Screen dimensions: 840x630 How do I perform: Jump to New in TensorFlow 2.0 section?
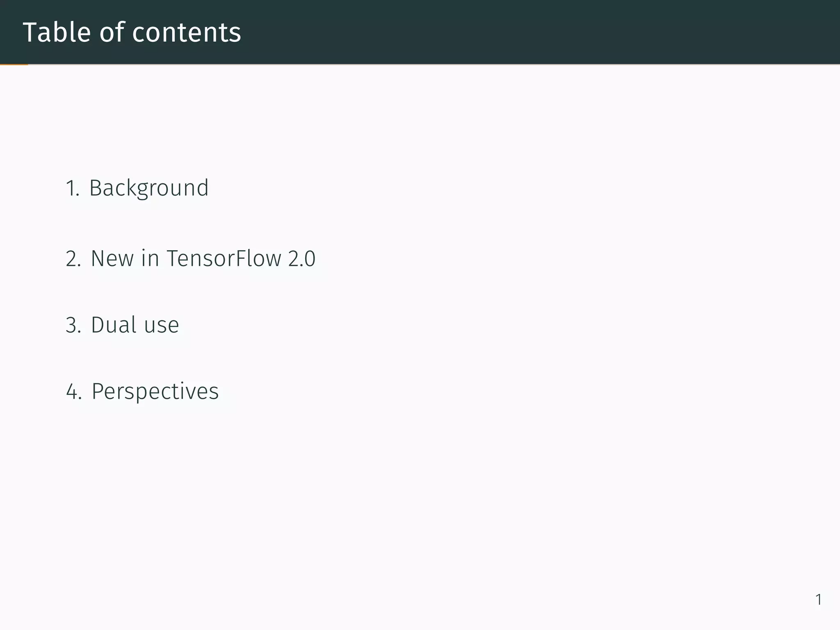pos(203,259)
